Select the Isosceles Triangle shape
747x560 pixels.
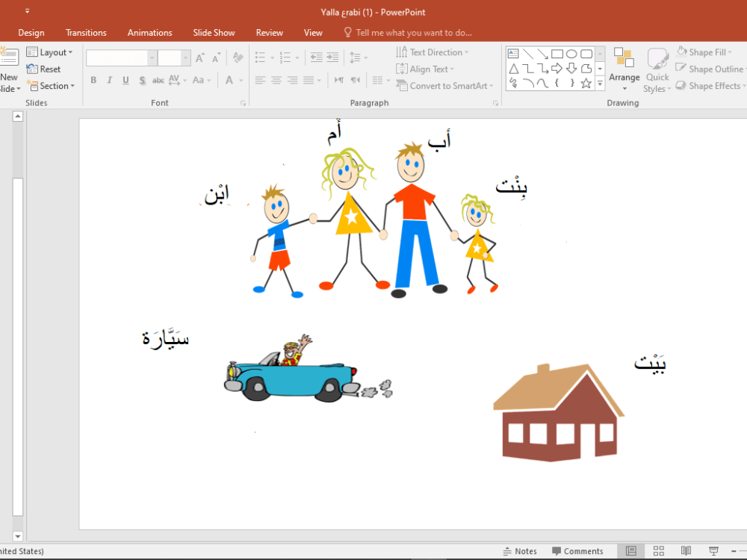click(x=513, y=69)
